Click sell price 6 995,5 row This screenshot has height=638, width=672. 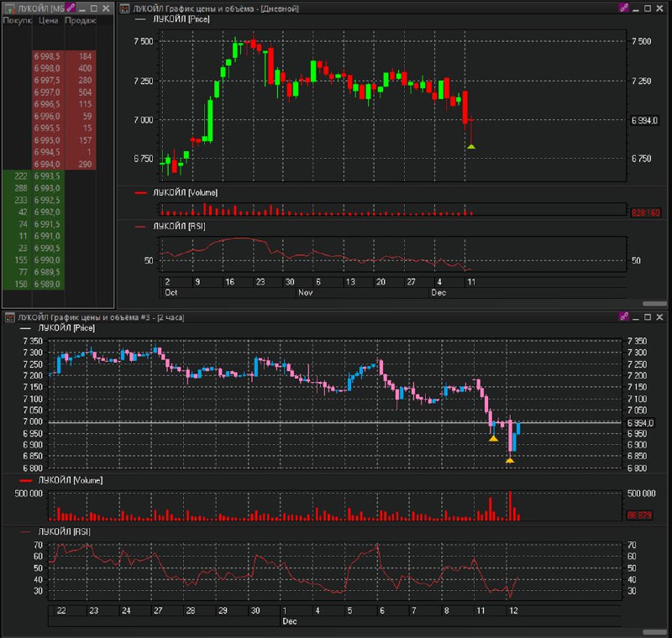tap(47, 128)
